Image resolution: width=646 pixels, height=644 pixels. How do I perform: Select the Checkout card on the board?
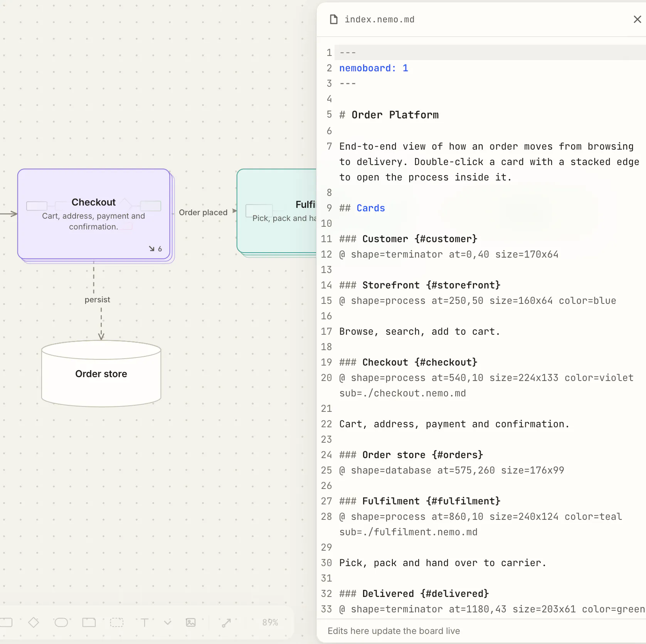coord(94,214)
